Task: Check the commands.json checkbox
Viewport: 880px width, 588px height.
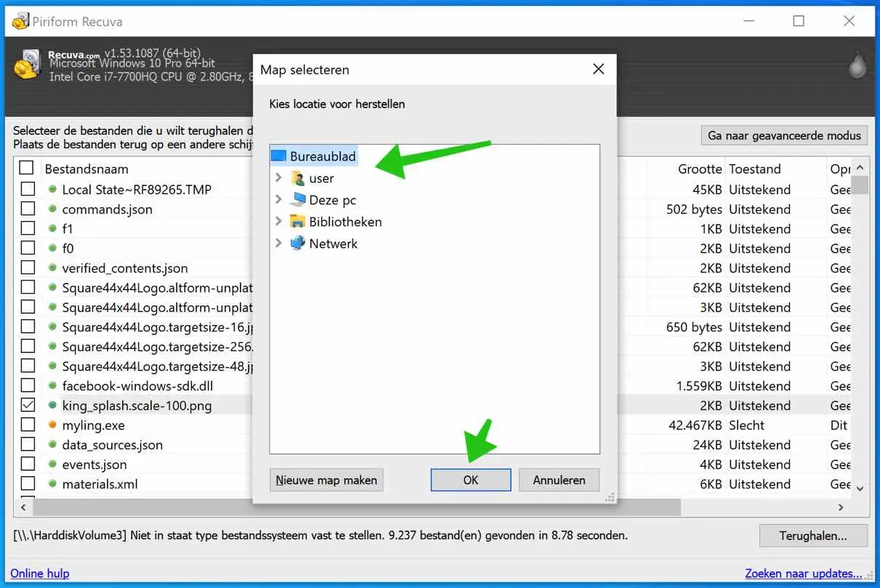Action: pyautogui.click(x=28, y=209)
